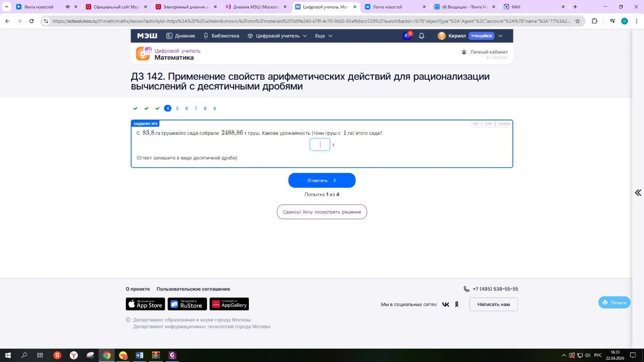Reload the page
Viewport: 644px width, 362px height.
31,21
